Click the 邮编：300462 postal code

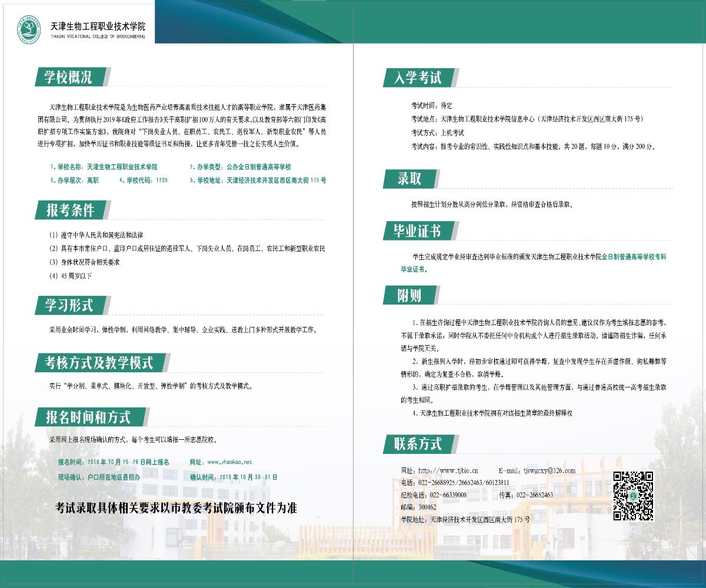(418, 507)
